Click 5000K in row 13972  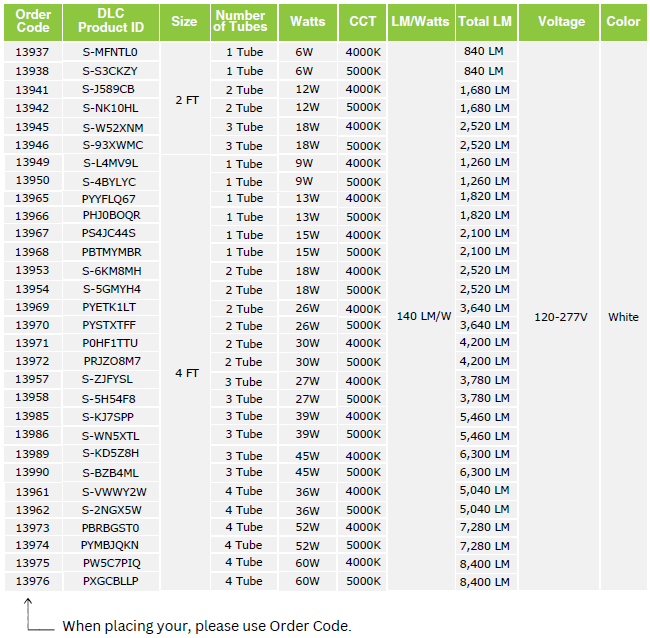pyautogui.click(x=363, y=362)
